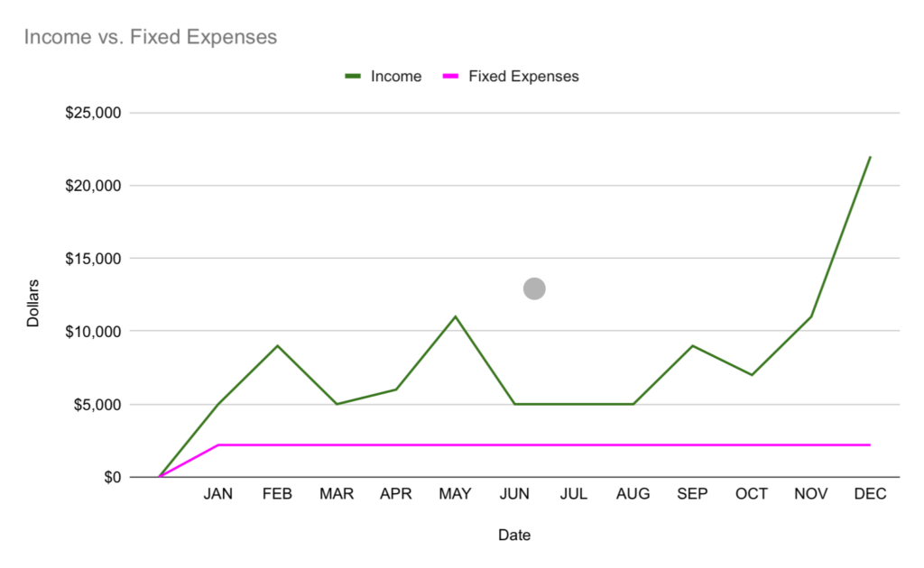Viewport: 924px width, 568px height.
Task: Click the magenta Fixed Expenses legend swatch
Action: [x=450, y=77]
